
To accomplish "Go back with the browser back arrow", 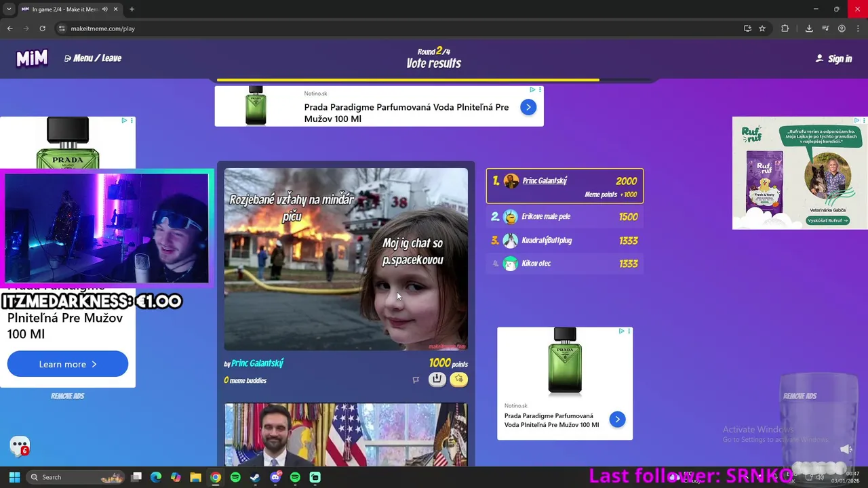I will point(9,28).
